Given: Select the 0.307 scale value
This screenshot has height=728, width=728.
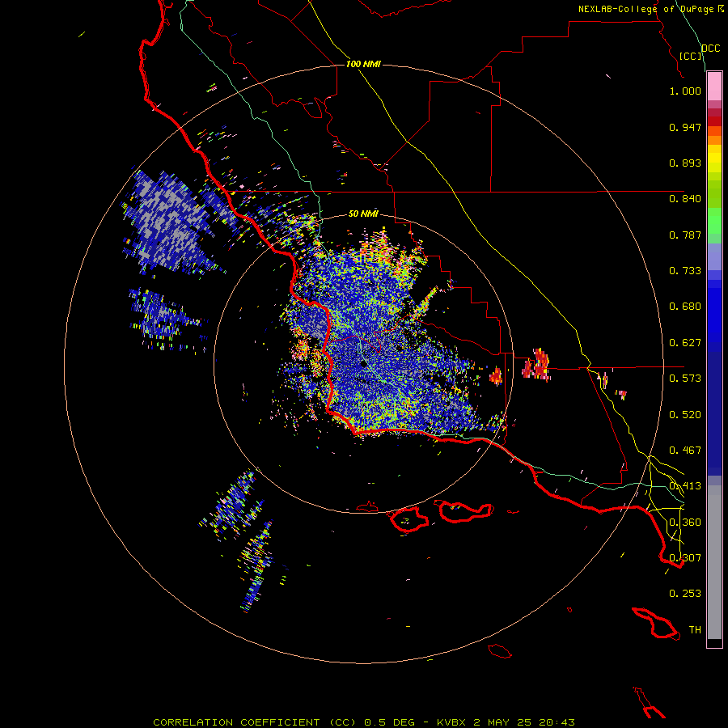Looking at the screenshot, I should tap(685, 558).
